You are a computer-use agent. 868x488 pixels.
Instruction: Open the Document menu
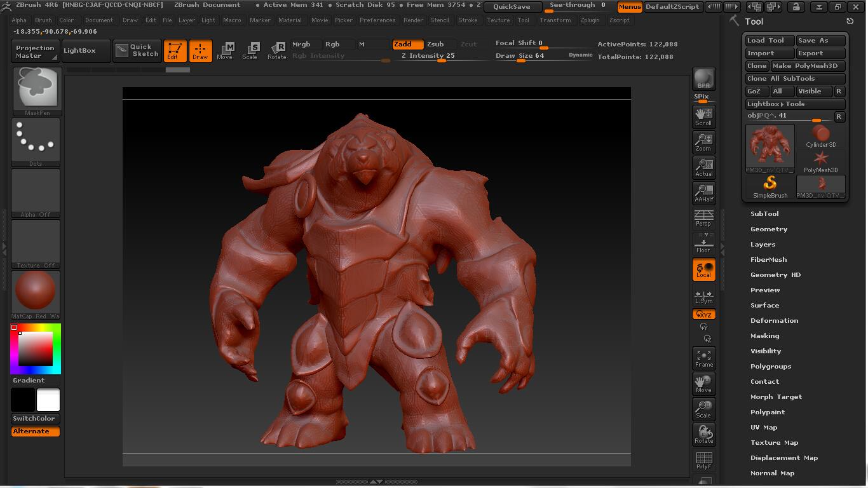(x=98, y=20)
